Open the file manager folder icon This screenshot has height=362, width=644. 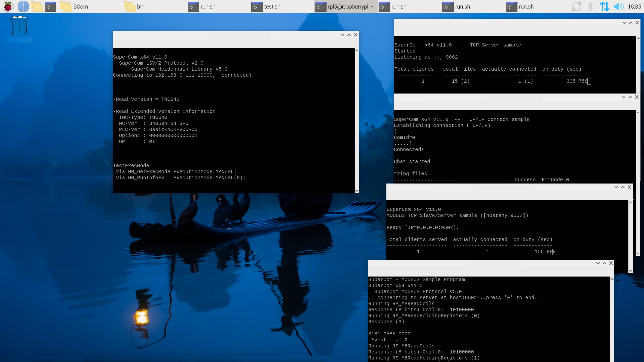[x=37, y=7]
